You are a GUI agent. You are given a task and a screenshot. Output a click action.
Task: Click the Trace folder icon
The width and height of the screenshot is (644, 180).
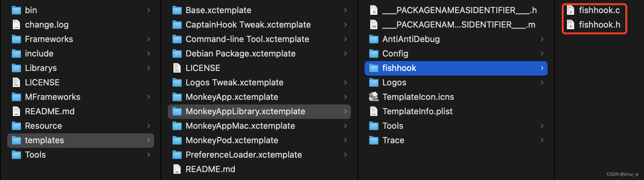pyautogui.click(x=374, y=141)
